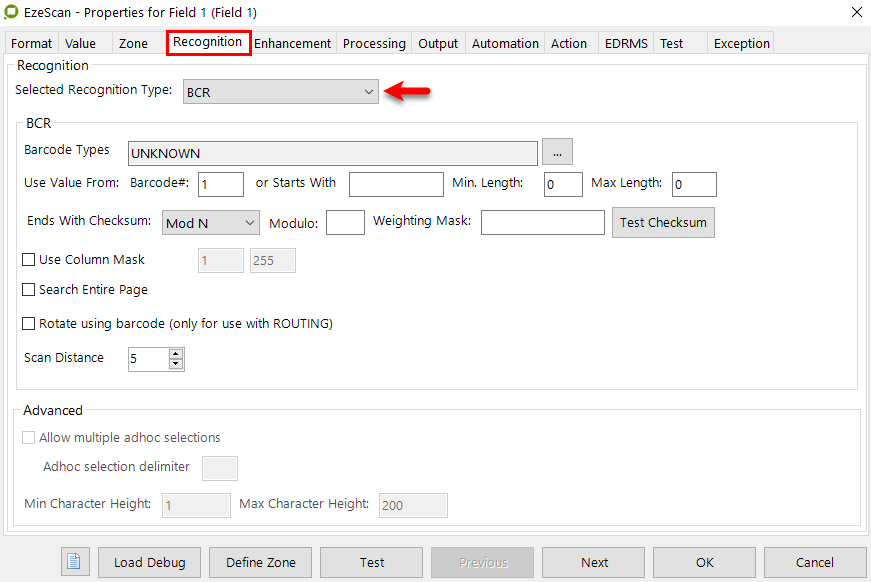Click the Load Debug button

pos(149,562)
